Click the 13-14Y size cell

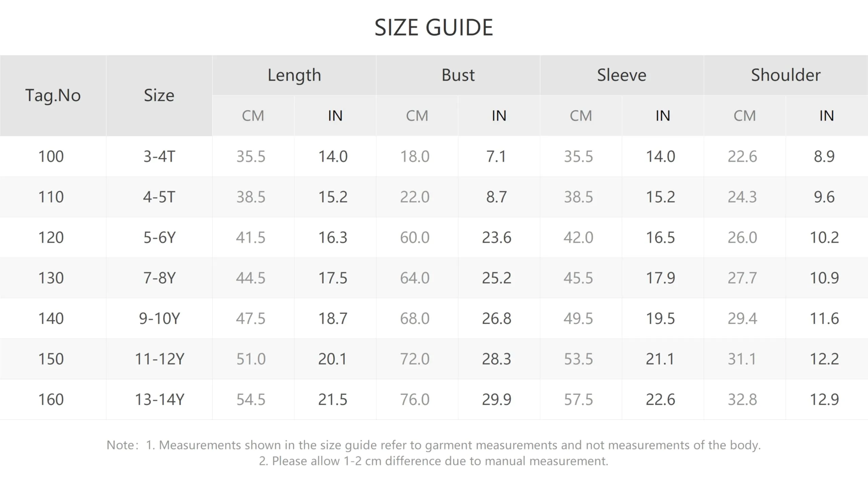pyautogui.click(x=159, y=399)
